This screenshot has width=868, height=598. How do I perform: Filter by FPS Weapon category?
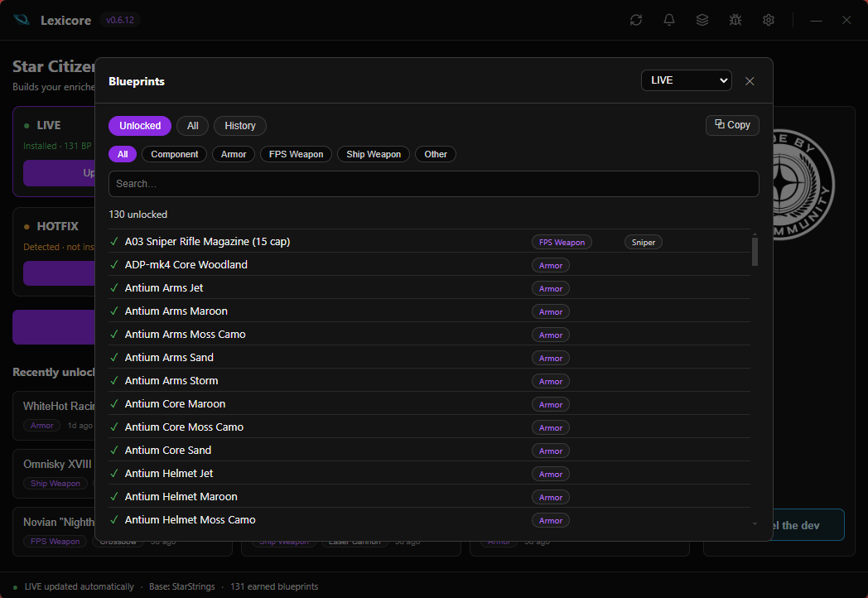(297, 154)
